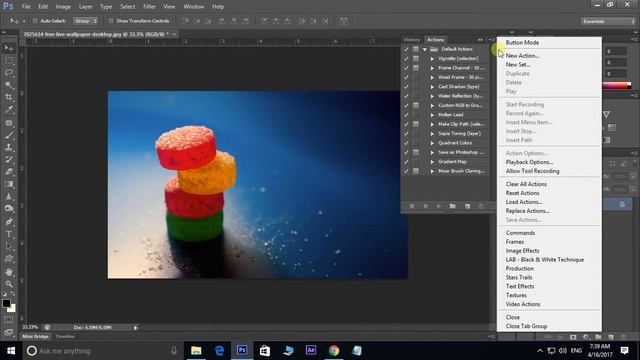Select the Horizontal Type tool

[x=9, y=234]
